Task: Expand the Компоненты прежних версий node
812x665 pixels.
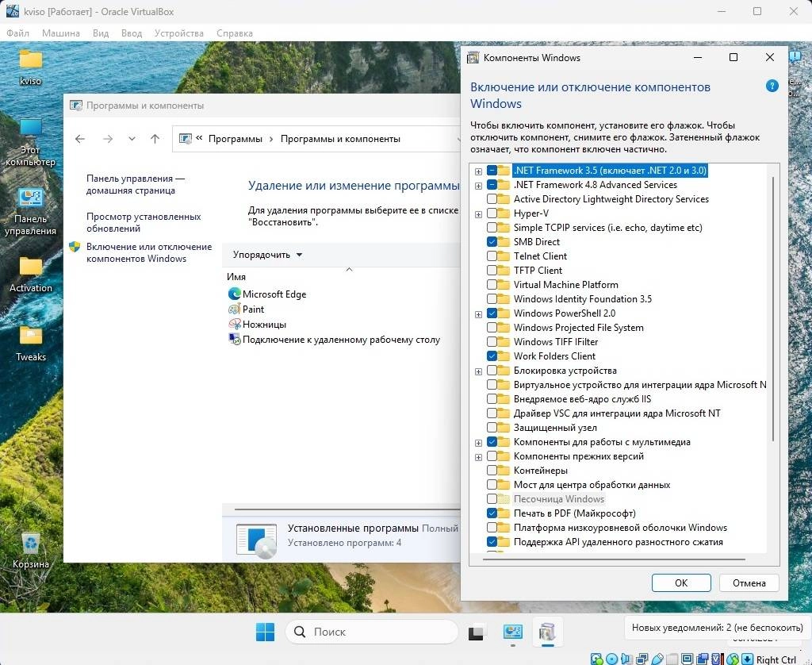Action: tap(478, 457)
